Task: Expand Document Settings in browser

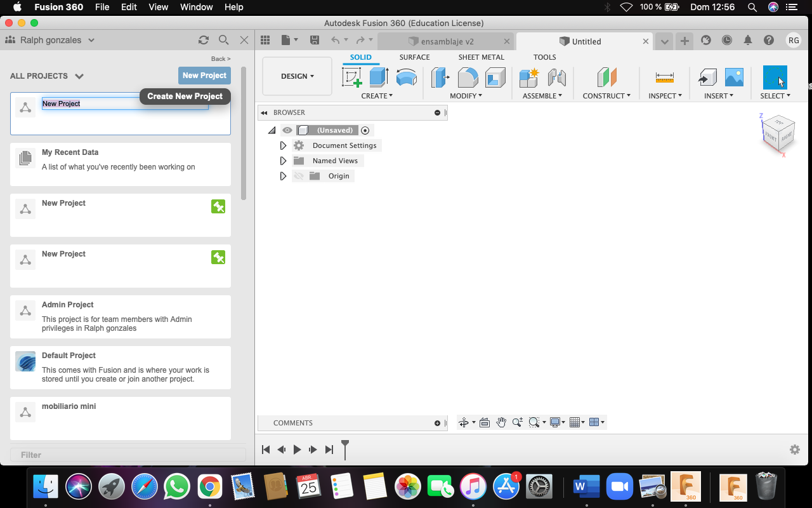Action: click(284, 145)
